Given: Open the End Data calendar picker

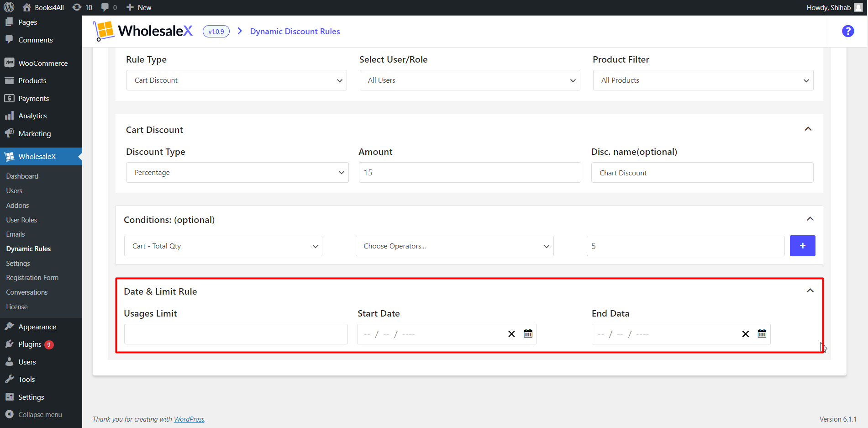Looking at the screenshot, I should click(x=762, y=333).
